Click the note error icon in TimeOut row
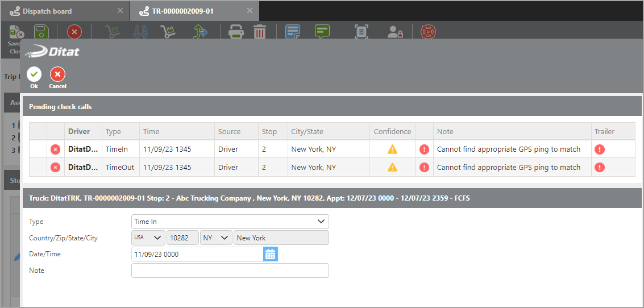Image resolution: width=644 pixels, height=308 pixels. [x=424, y=168]
